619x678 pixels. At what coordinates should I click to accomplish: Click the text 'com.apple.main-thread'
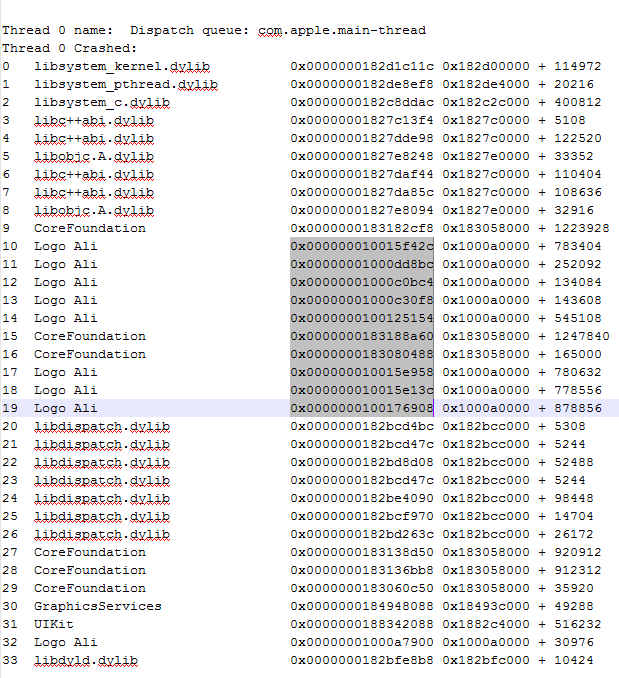(x=342, y=30)
